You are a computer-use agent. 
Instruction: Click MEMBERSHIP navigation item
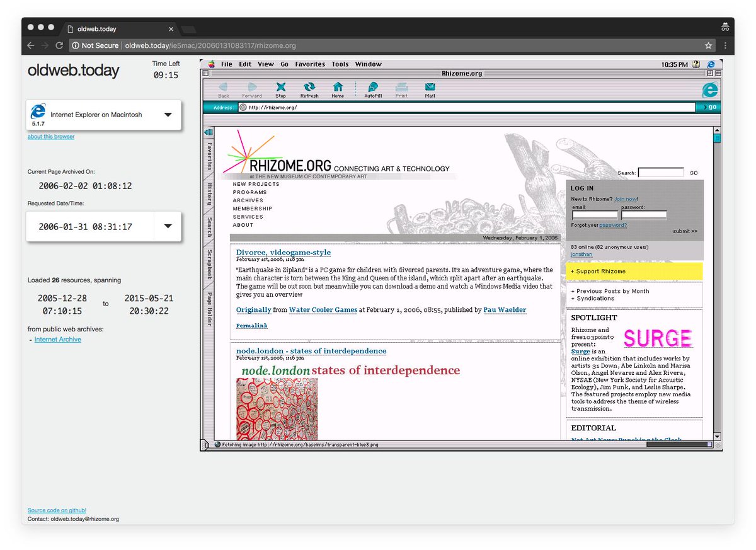coord(253,209)
